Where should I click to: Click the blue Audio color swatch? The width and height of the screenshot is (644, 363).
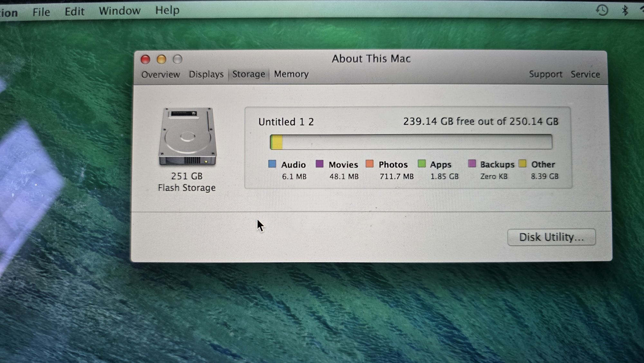point(272,164)
